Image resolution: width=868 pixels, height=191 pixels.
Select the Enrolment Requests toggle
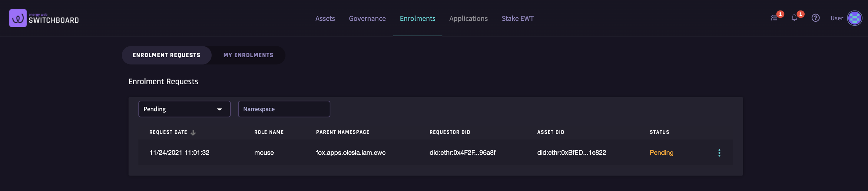pos(166,55)
